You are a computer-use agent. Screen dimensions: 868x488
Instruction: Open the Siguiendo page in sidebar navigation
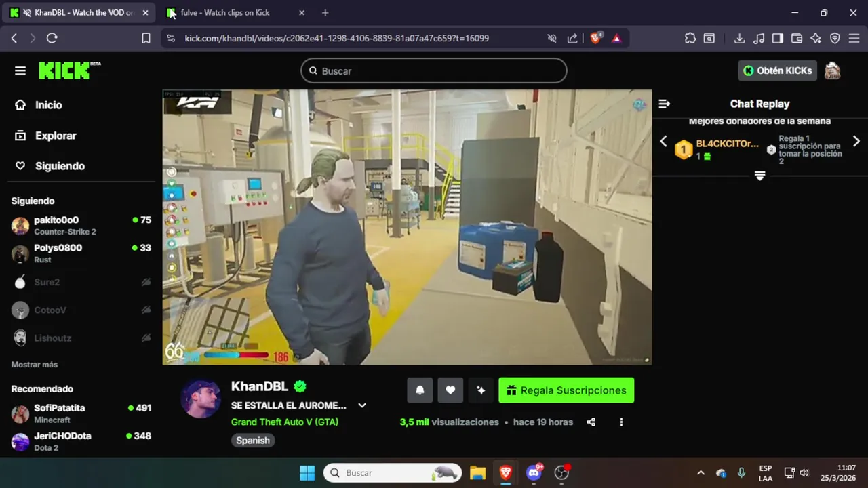(x=50, y=166)
